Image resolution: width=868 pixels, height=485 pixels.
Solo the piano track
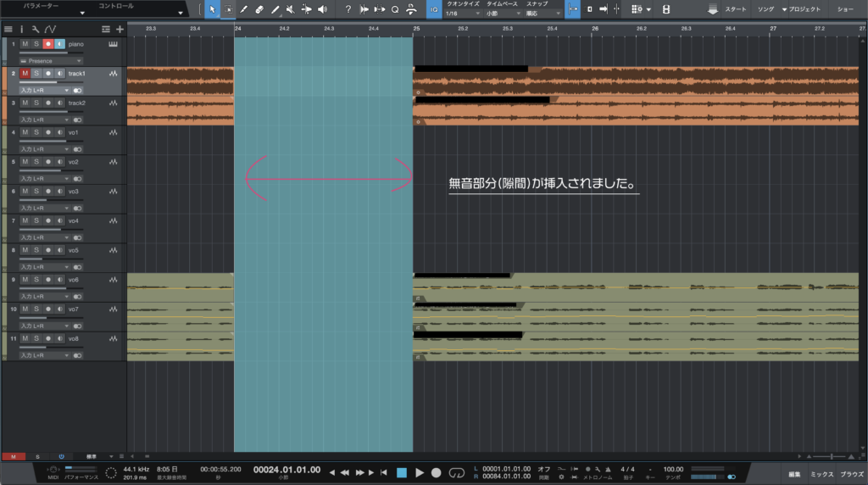[36, 44]
